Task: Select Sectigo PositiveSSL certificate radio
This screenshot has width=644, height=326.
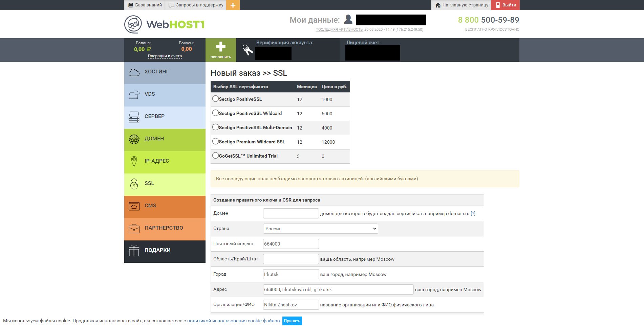Action: [215, 99]
